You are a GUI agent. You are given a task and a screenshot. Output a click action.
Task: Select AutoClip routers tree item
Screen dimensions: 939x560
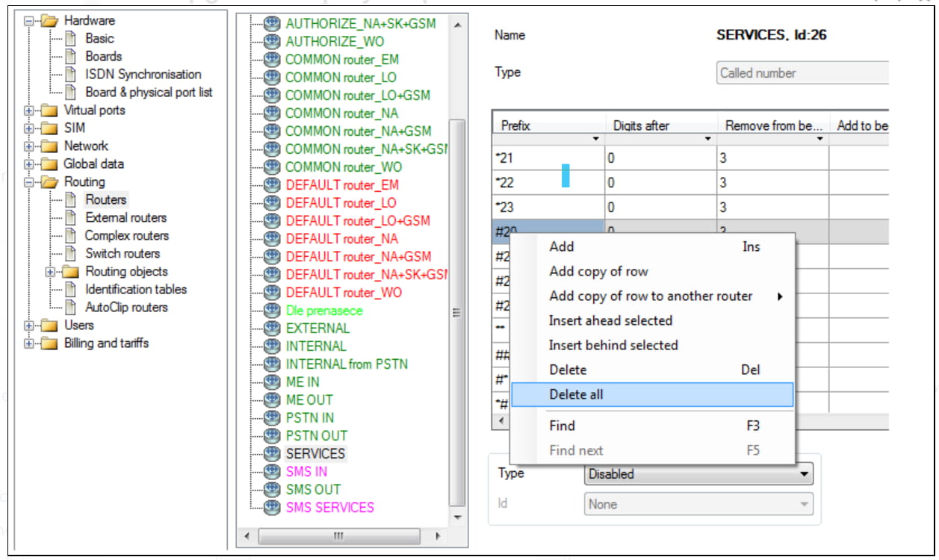click(x=126, y=307)
